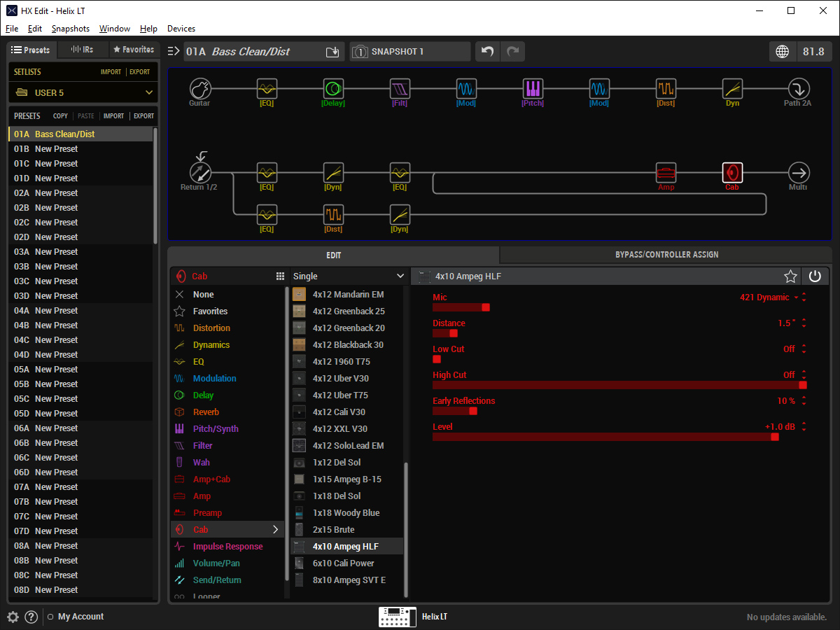The width and height of the screenshot is (840, 630).
Task: Choose the 8x10 Ampeg SVT E cab
Action: point(347,580)
